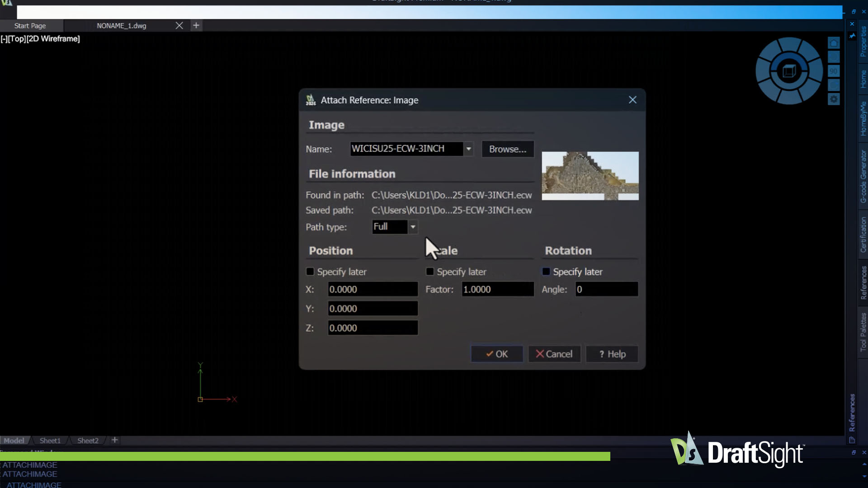Open the G-code Generator side tab

coord(863,177)
